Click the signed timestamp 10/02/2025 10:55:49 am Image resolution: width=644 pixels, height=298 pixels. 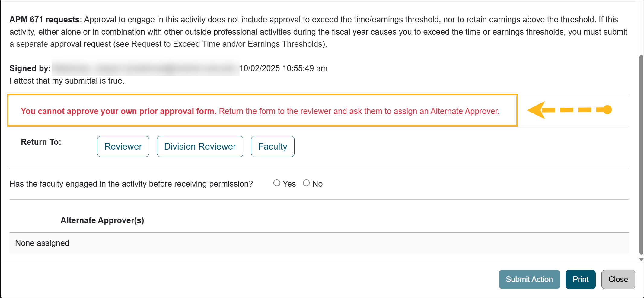tap(283, 68)
